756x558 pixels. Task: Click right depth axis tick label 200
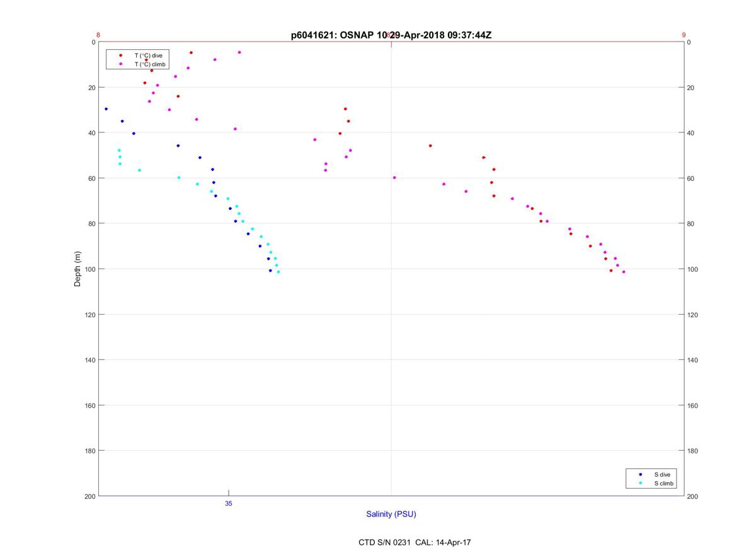tap(693, 496)
